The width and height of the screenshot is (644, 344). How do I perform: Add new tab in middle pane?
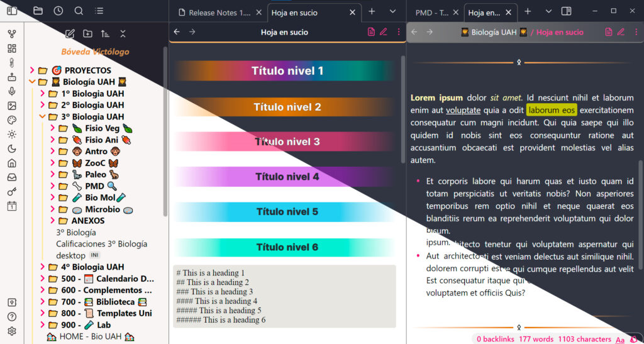pos(372,11)
